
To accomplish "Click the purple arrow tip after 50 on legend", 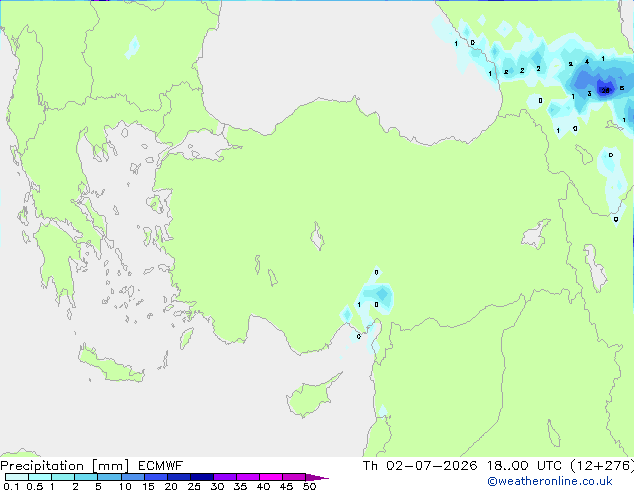I will 317,477.
